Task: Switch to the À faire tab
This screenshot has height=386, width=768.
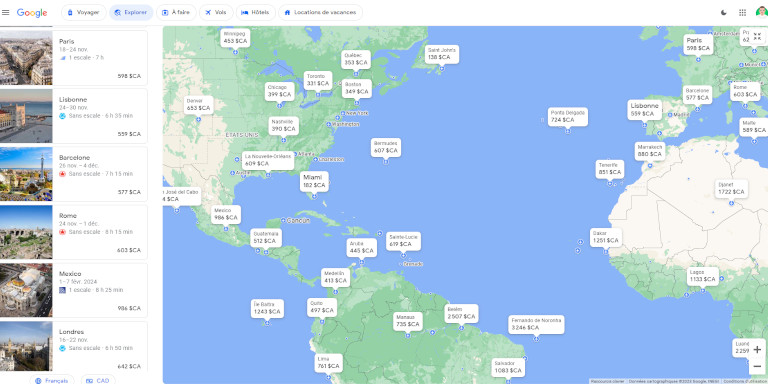Action: coord(176,13)
